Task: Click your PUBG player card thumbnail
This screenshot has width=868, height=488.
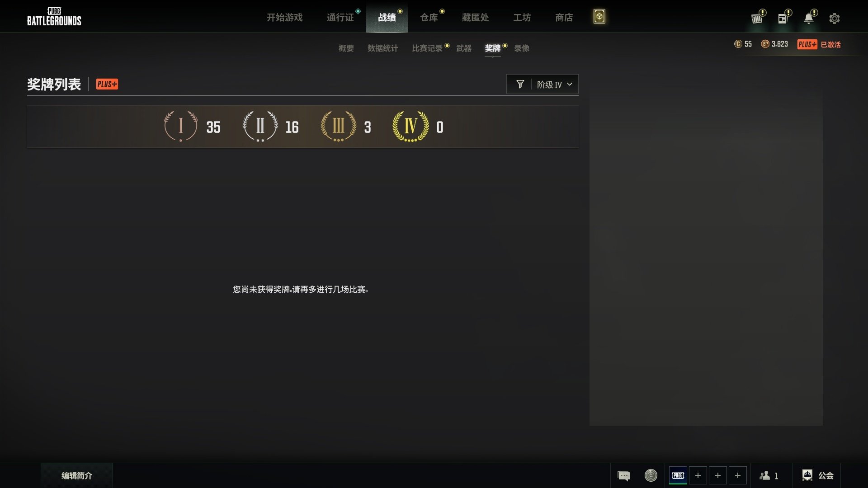Action: pyautogui.click(x=677, y=475)
